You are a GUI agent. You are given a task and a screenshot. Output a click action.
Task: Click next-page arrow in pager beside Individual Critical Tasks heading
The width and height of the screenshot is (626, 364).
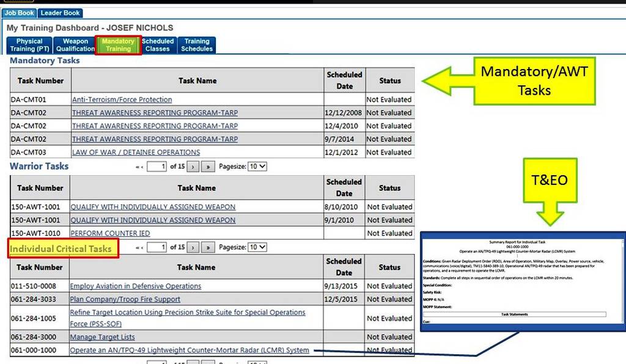click(x=193, y=247)
